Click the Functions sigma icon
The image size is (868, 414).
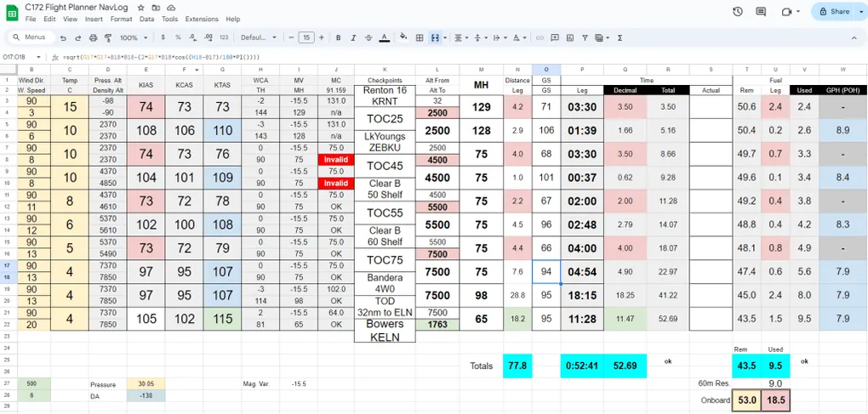coord(620,37)
